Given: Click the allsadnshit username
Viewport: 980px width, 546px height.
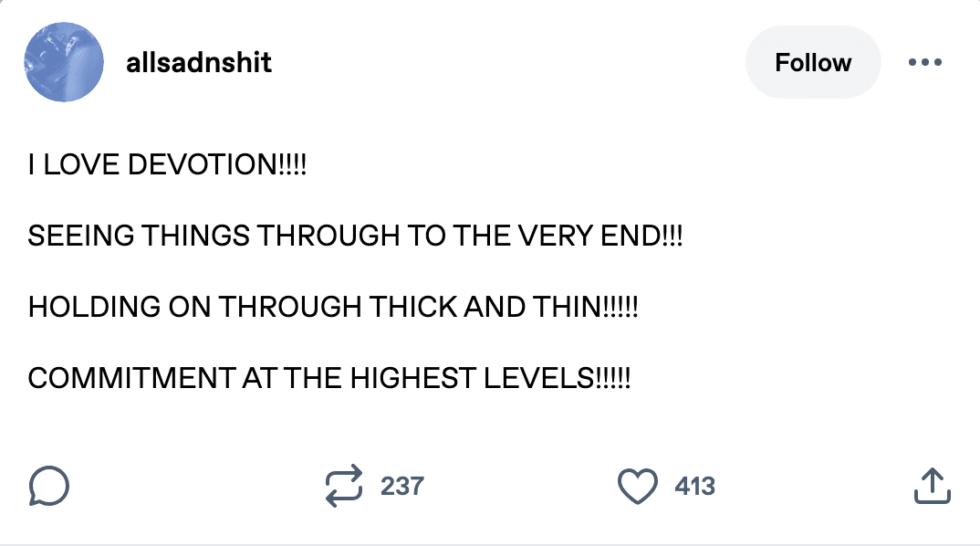Looking at the screenshot, I should click(x=199, y=63).
